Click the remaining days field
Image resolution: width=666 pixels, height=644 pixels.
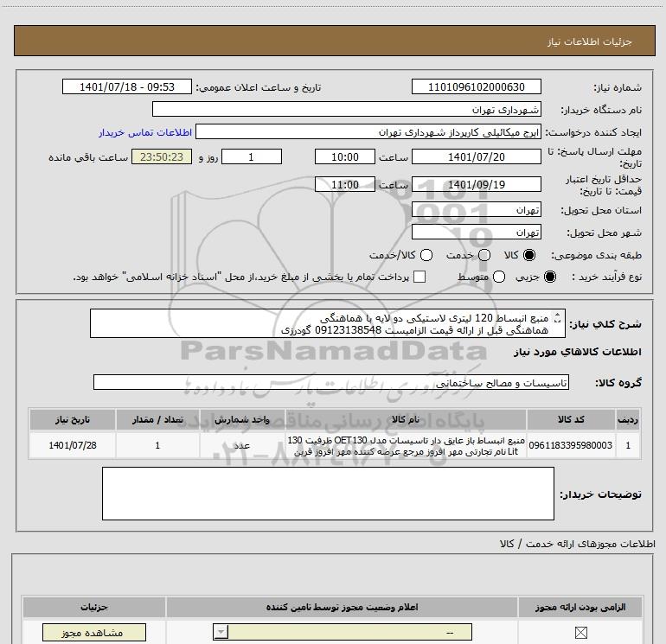tap(252, 156)
